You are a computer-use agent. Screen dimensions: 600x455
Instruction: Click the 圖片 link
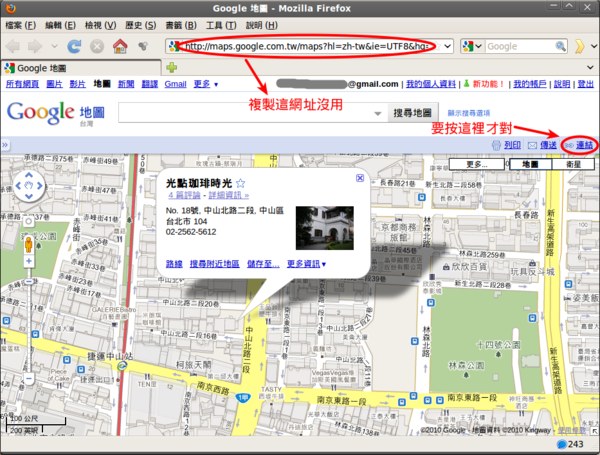[54, 84]
